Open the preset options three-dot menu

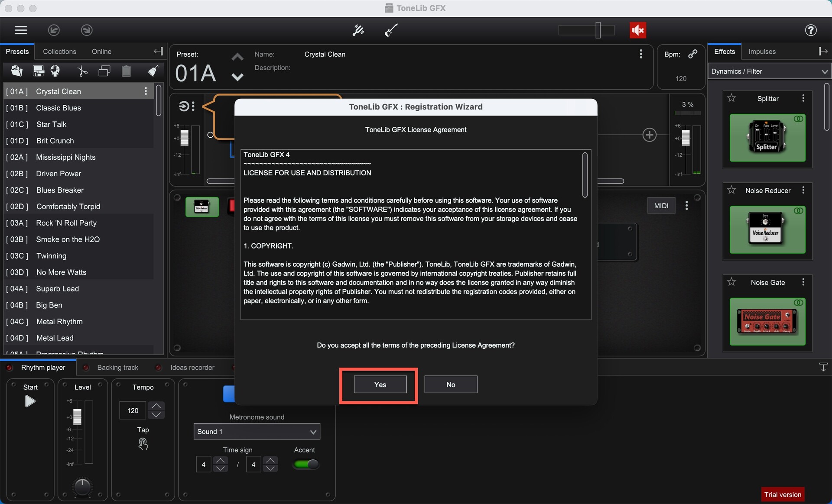641,54
